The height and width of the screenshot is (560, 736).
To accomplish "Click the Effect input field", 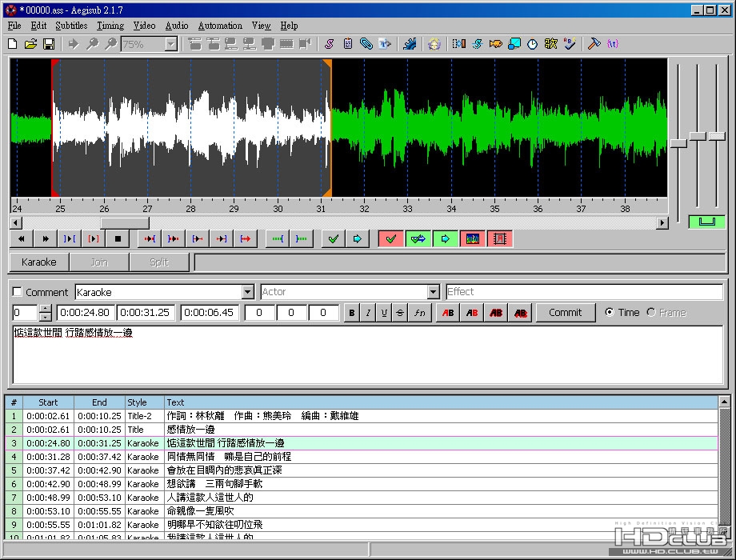I will (x=584, y=291).
